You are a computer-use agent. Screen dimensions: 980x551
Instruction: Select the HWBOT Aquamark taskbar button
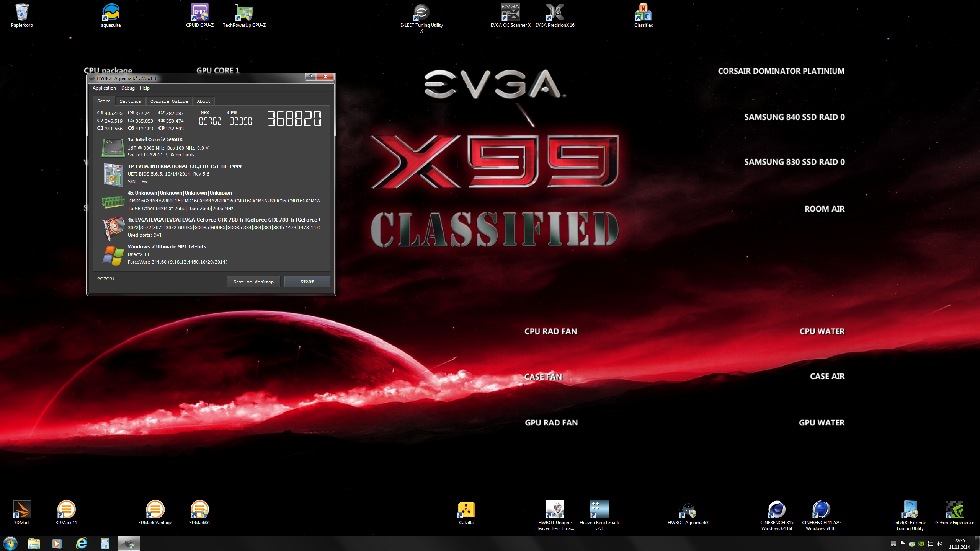coord(129,543)
